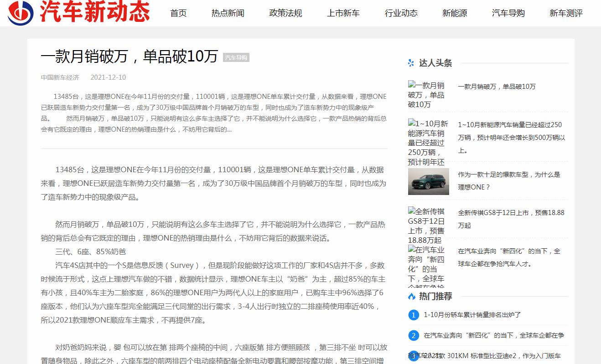Click the 汽车新动态 site logo icon
The width and height of the screenshot is (601, 364).
(x=21, y=12)
